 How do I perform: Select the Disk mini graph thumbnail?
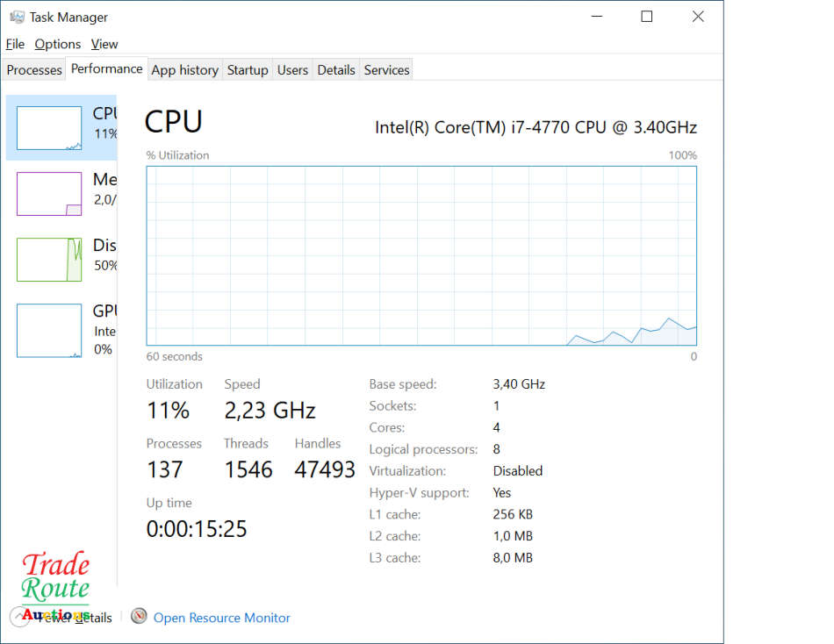pyautogui.click(x=49, y=260)
